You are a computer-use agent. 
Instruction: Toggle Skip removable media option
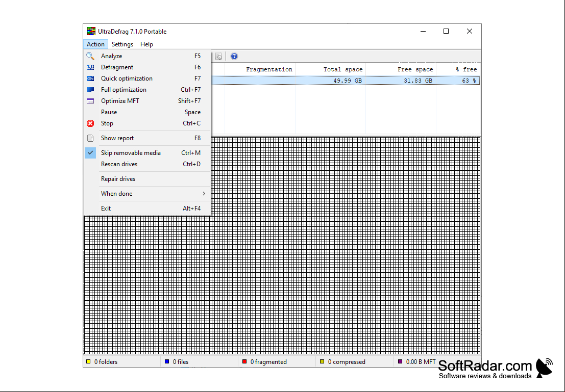147,152
